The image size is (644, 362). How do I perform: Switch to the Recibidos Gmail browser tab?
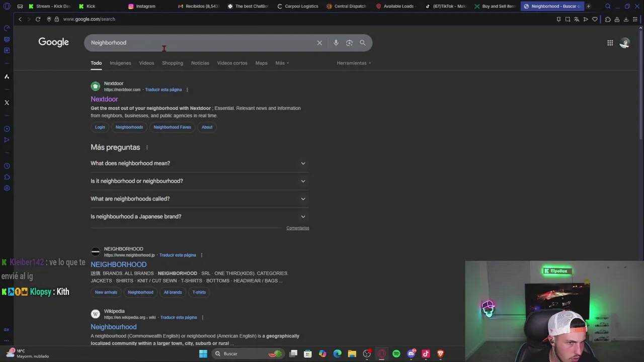[199, 6]
